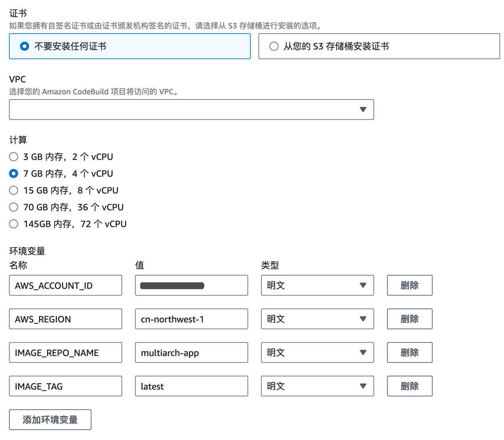Select 3 GB 内存, 2 个 vCPU compute
Screen dimensions: 504x440
pos(14,157)
